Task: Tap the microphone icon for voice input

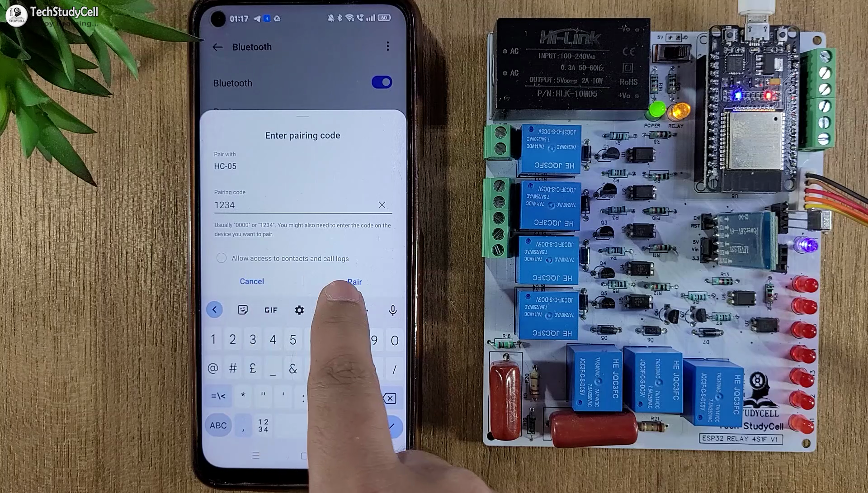Action: [x=392, y=310]
